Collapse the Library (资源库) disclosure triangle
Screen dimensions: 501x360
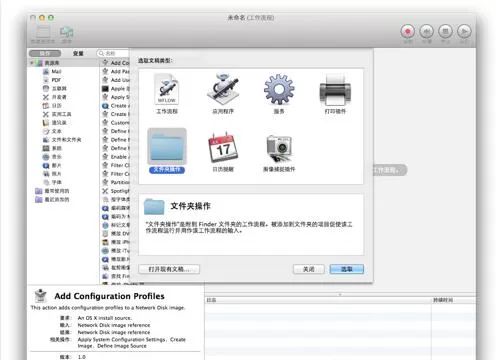coord(32,63)
